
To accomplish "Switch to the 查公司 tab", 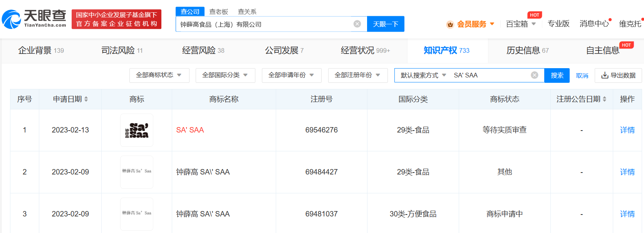I will (190, 12).
